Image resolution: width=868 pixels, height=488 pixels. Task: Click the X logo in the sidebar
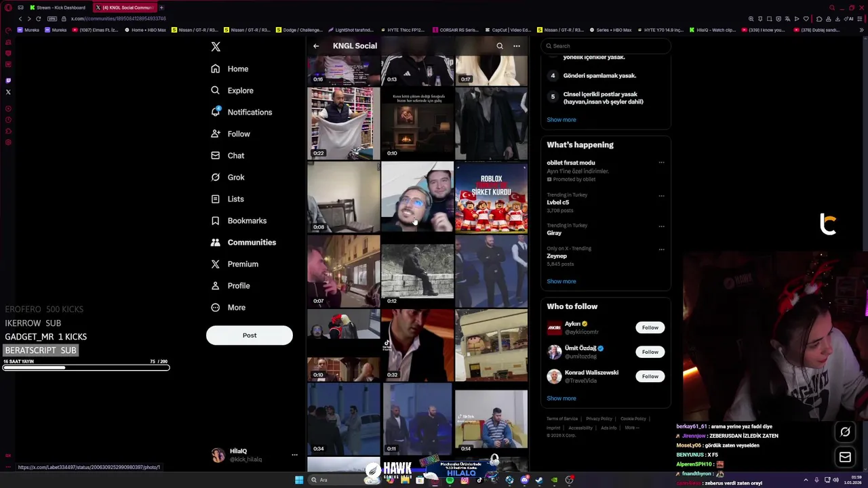[x=216, y=47]
